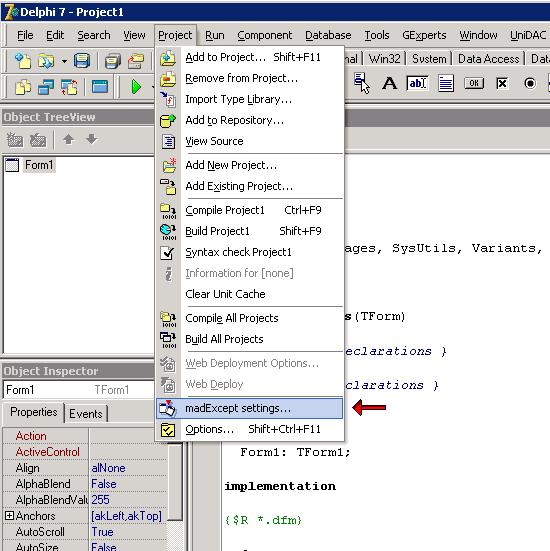Screen dimensions: 550x551
Task: Switch to the Data Access palette tab
Action: pos(488,59)
